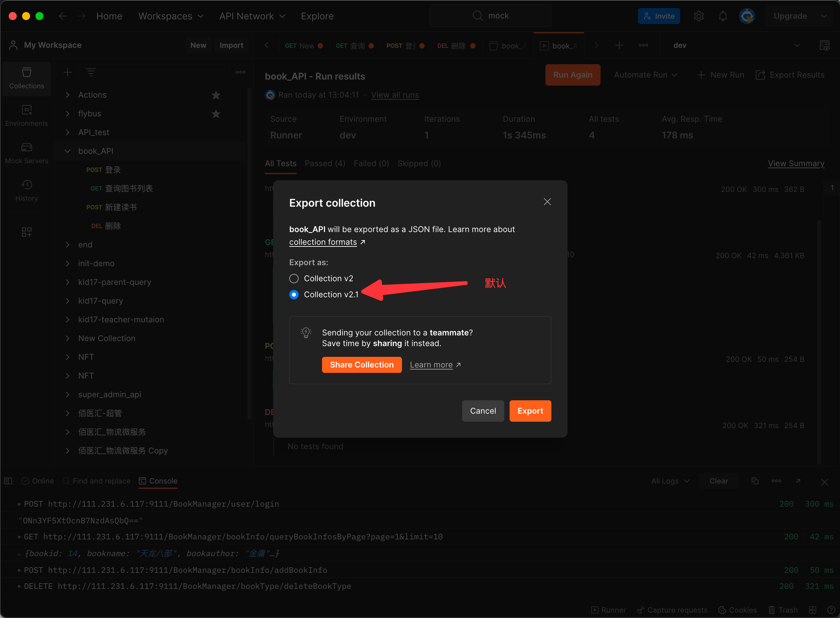Open the notifications bell
Viewport: 840px width, 618px height.
723,16
